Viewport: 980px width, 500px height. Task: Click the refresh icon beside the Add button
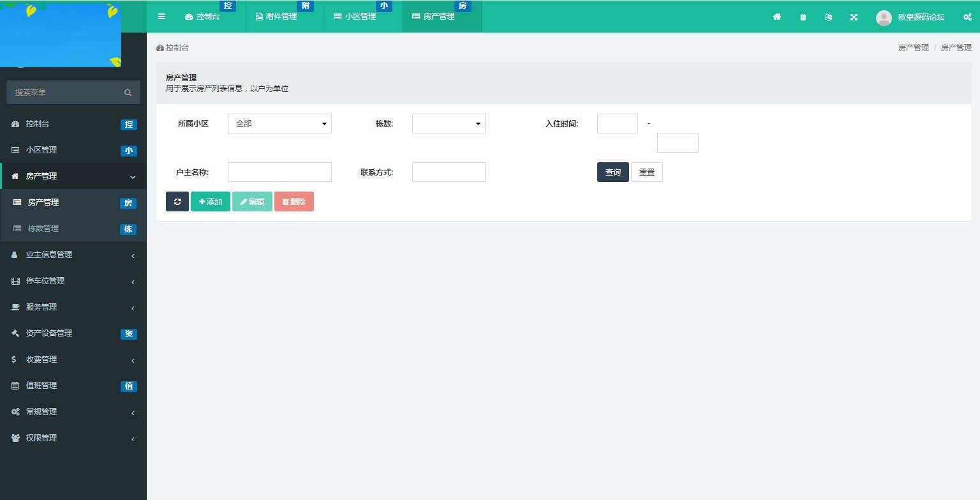177,201
